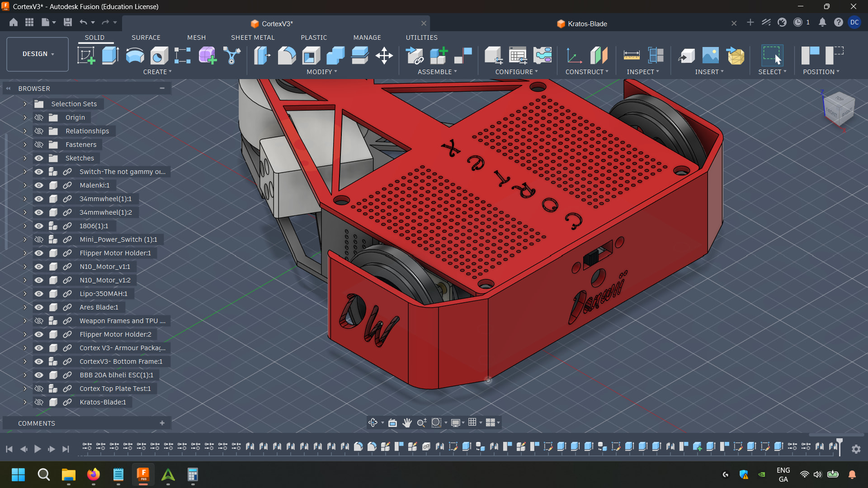Viewport: 868px width, 488px height.
Task: Open the MODIFY menu
Action: [x=321, y=72]
